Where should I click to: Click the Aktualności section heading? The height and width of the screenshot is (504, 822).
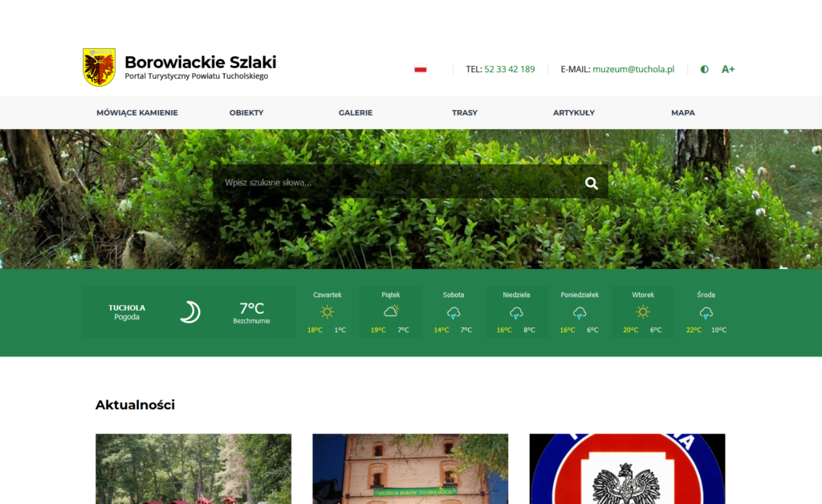135,404
